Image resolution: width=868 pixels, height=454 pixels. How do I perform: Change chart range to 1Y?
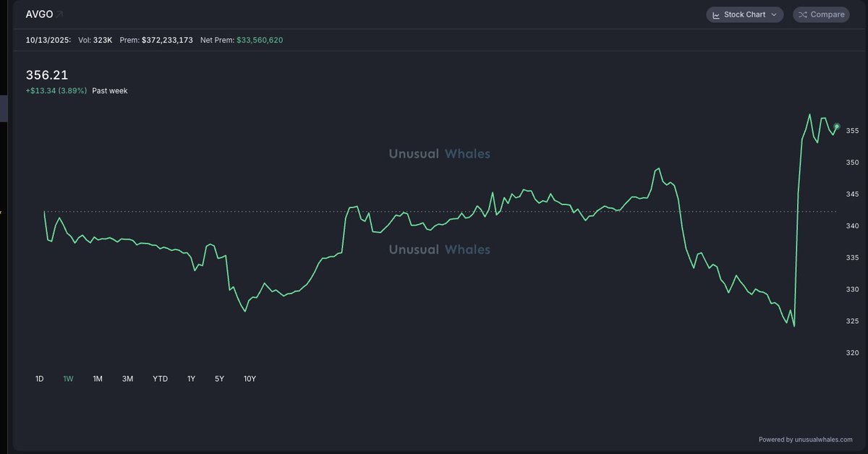[x=191, y=379]
